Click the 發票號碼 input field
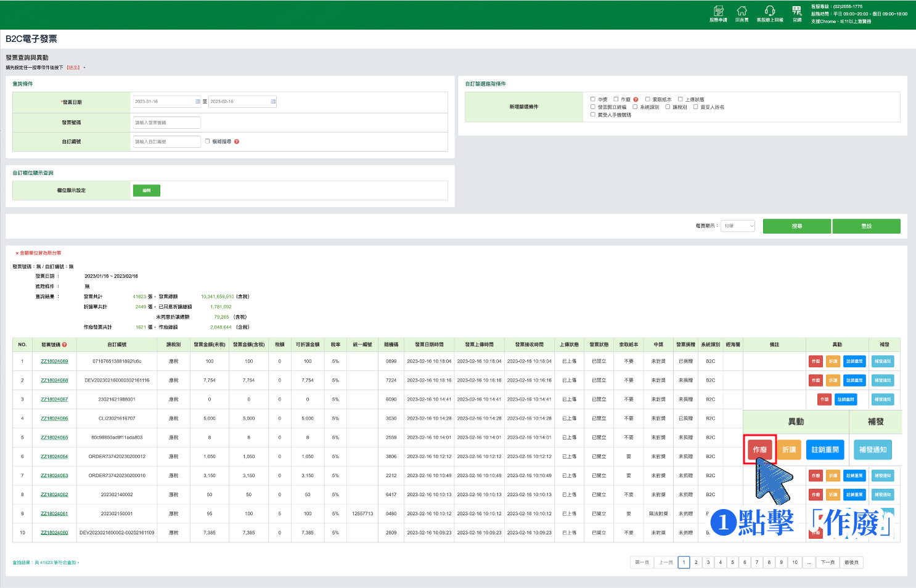The image size is (916, 588). pos(167,123)
